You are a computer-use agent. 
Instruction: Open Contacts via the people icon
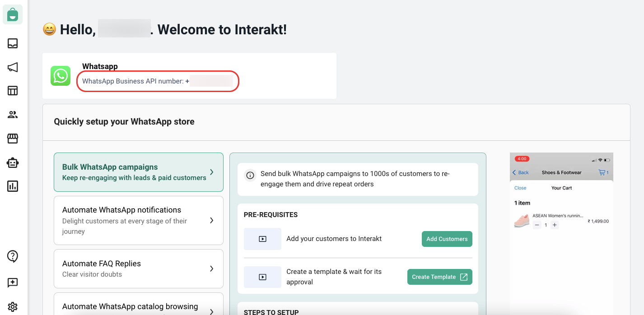click(13, 115)
